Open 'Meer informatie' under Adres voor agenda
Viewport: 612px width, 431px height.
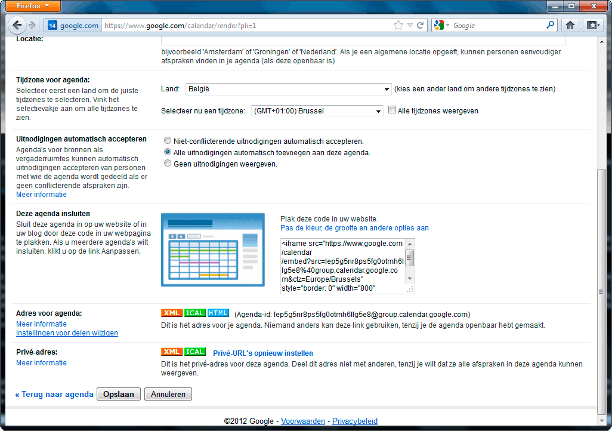(x=41, y=324)
